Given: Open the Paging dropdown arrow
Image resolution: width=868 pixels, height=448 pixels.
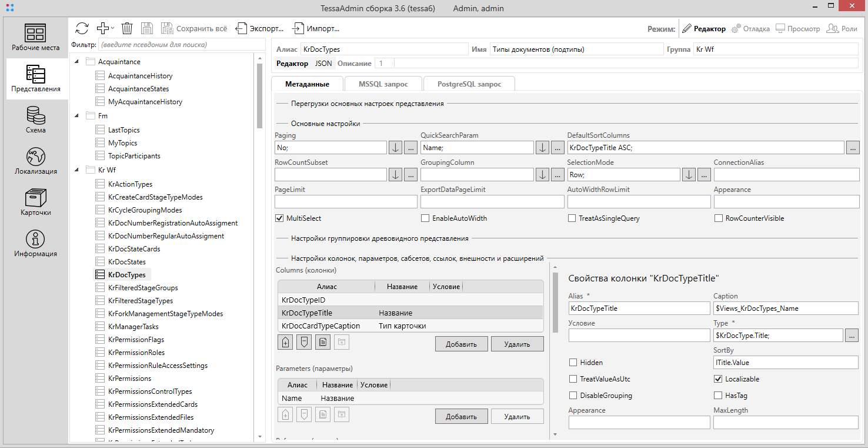Looking at the screenshot, I should (x=395, y=148).
